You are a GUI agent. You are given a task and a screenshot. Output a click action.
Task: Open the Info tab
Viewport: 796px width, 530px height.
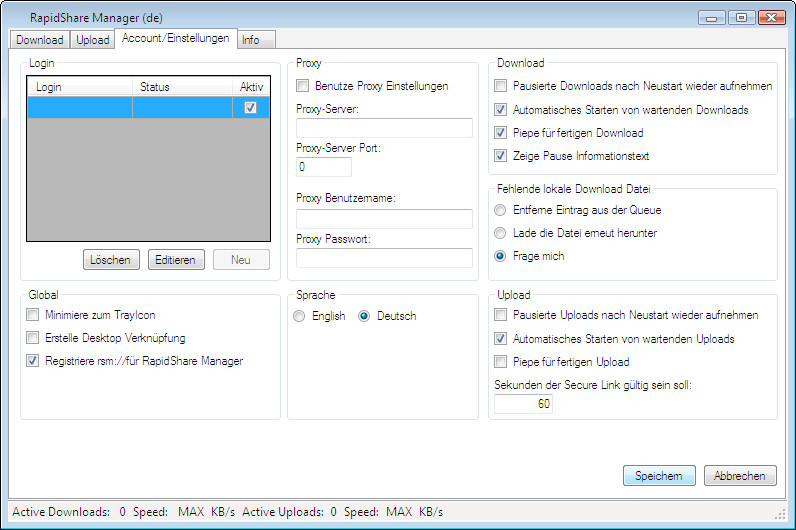[x=256, y=40]
